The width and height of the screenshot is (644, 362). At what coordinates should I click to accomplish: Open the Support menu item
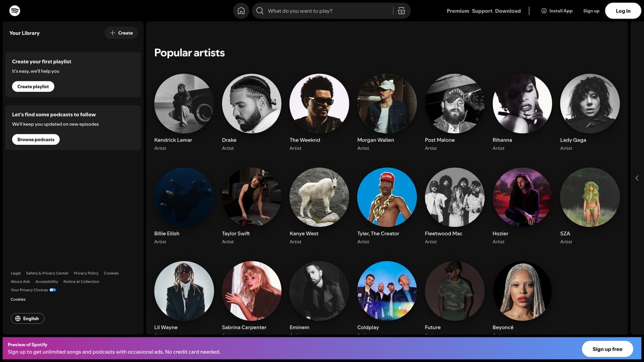click(482, 11)
